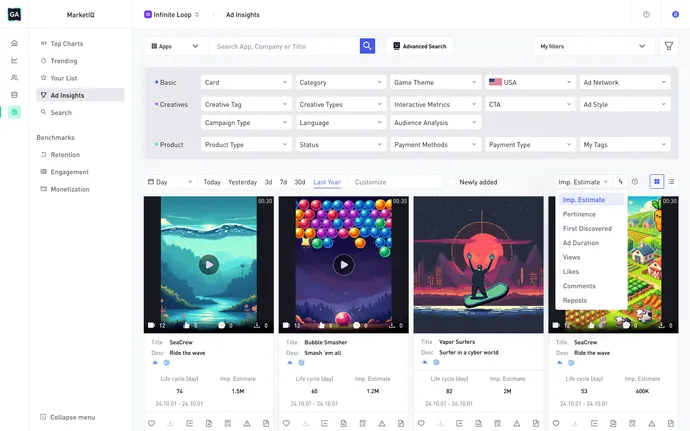Expand the Ad Network dropdown
The image size is (690, 431).
click(624, 82)
